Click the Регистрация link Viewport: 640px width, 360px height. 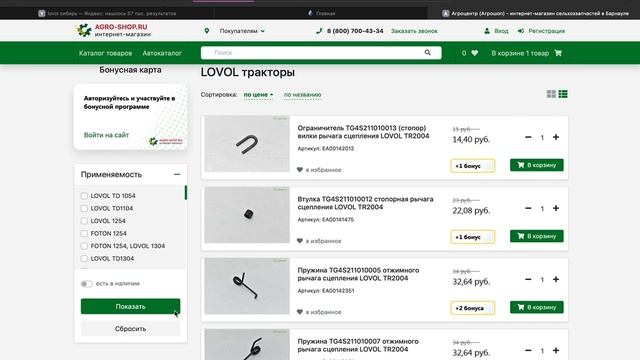pos(547,31)
